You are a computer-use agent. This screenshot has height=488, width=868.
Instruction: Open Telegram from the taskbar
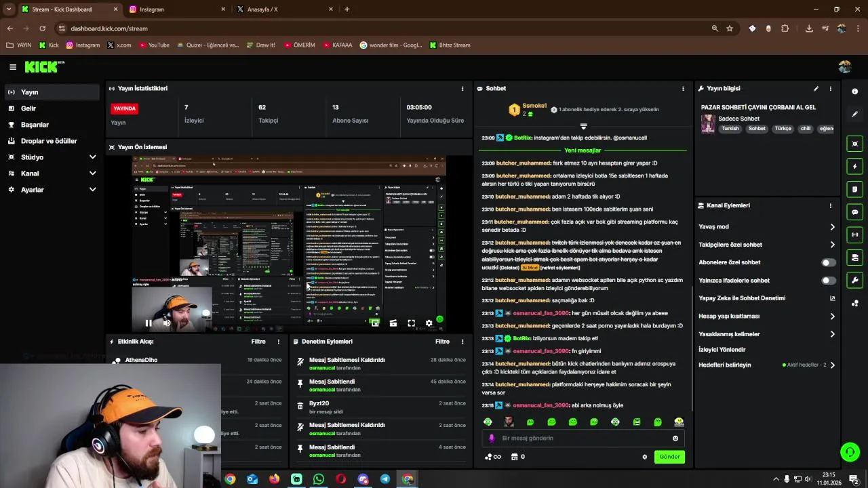(x=385, y=479)
